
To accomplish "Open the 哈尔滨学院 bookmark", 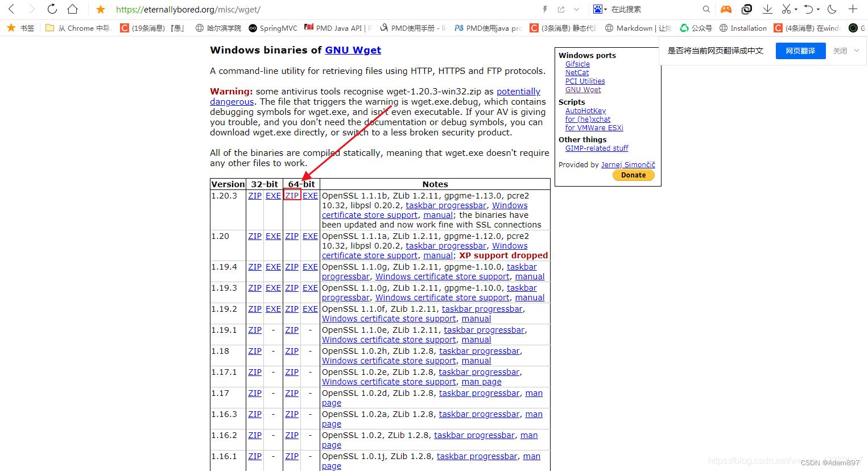I will pos(218,28).
